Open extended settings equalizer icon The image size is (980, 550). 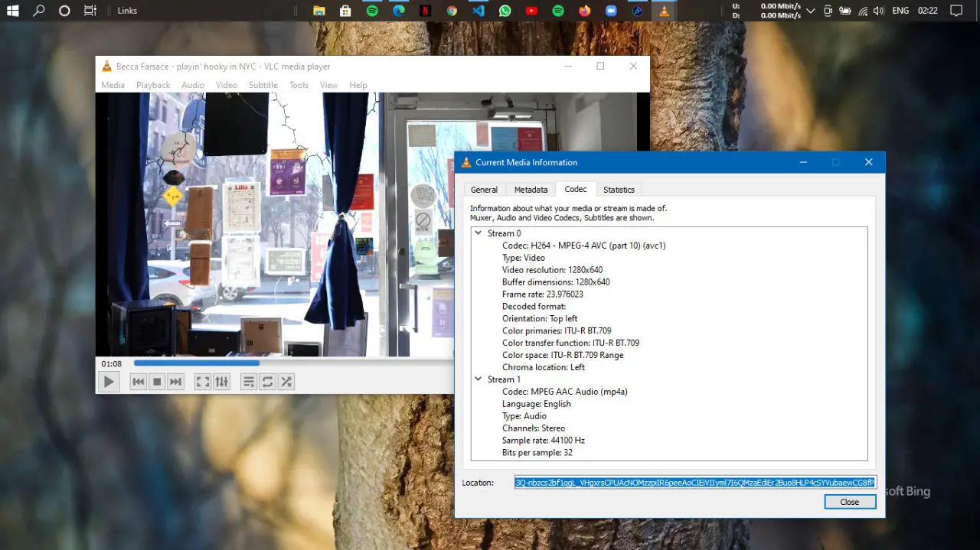221,382
